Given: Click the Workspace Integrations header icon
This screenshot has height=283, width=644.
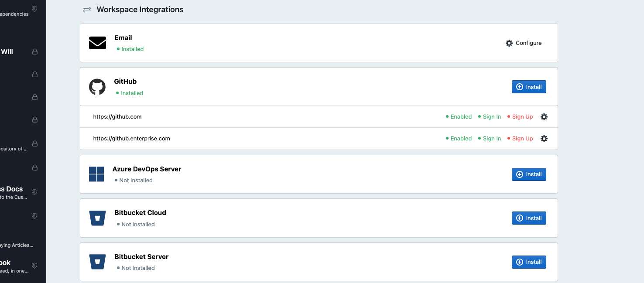Looking at the screenshot, I should 86,9.
